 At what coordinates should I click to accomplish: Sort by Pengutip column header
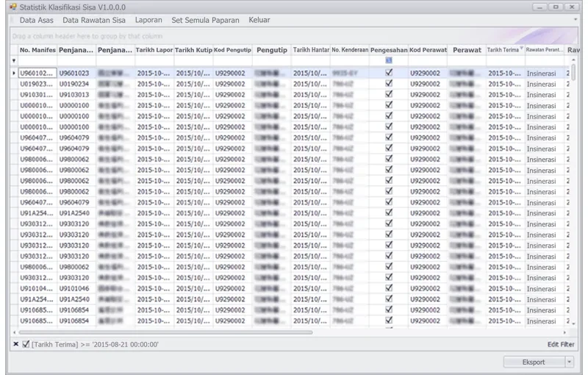point(272,50)
